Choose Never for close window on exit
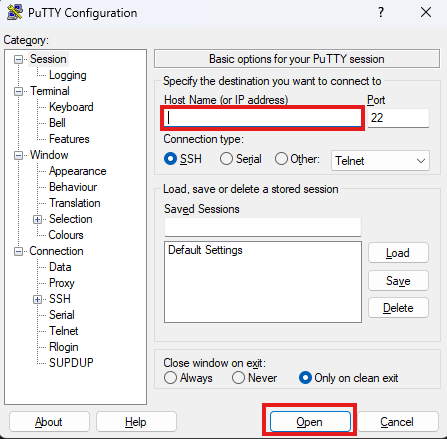447x439 pixels. coord(238,378)
